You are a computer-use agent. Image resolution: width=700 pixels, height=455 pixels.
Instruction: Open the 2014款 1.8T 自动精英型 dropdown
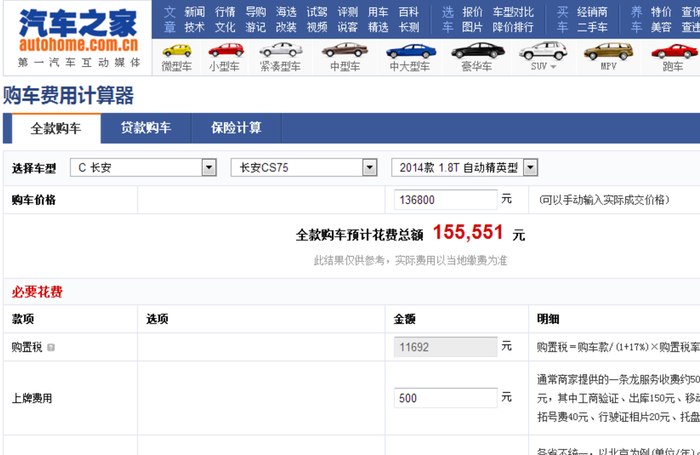coord(465,168)
